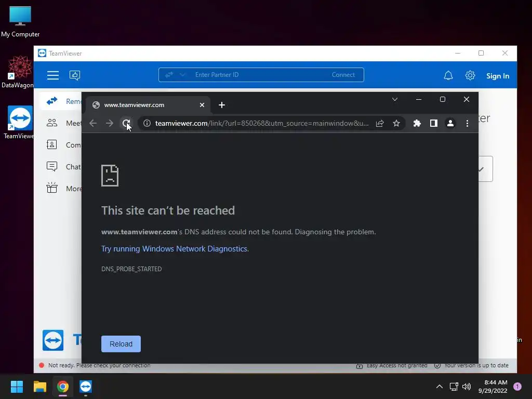Click Try running Windows Network Diagnostics link

tap(175, 249)
